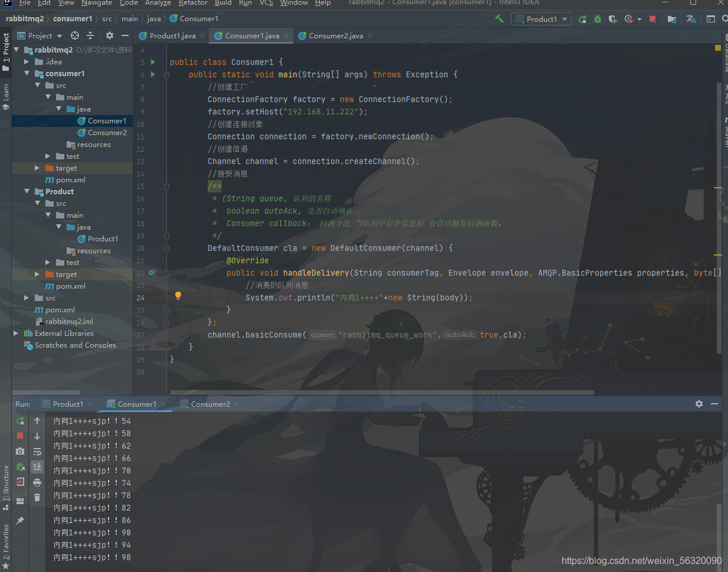Stop Consumer1 in the Run panel

pyautogui.click(x=20, y=436)
